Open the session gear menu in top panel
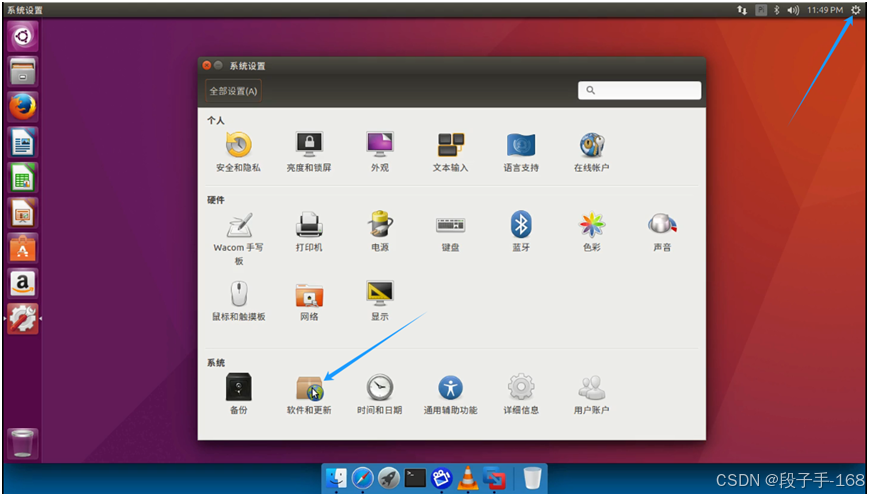869x496 pixels. tap(855, 10)
